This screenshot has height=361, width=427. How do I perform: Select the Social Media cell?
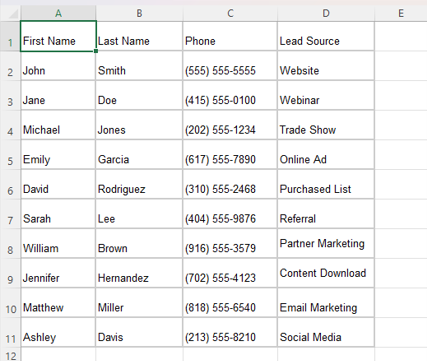[326, 332]
